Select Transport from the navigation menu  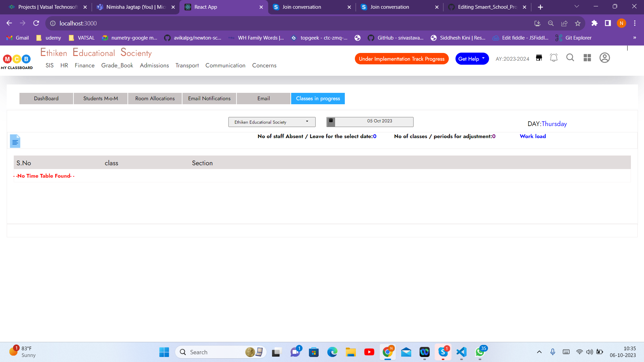pyautogui.click(x=187, y=65)
